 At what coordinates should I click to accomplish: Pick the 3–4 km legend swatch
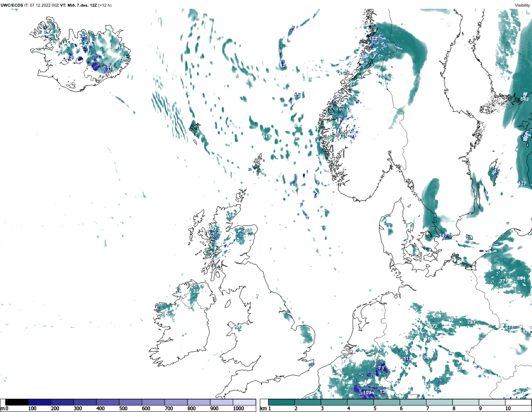pos(334,402)
